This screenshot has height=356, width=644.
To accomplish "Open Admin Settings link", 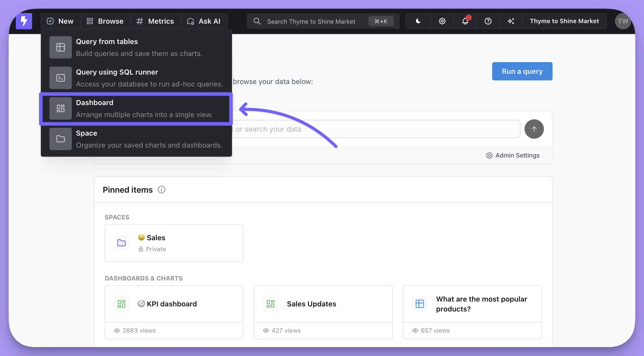I will click(513, 155).
